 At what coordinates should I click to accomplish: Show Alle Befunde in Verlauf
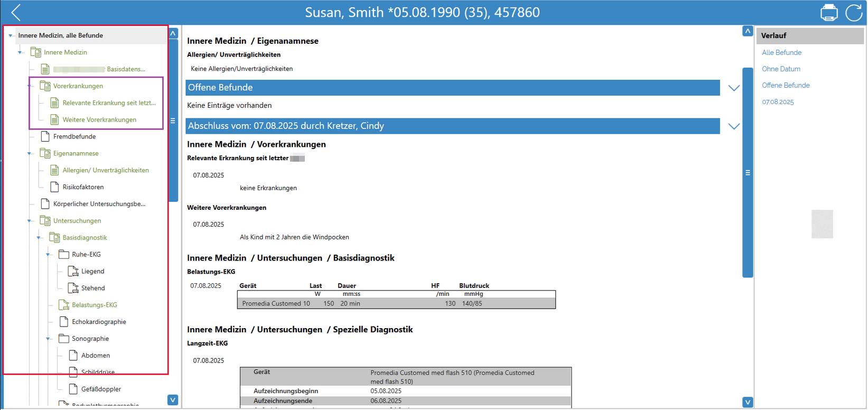click(781, 52)
